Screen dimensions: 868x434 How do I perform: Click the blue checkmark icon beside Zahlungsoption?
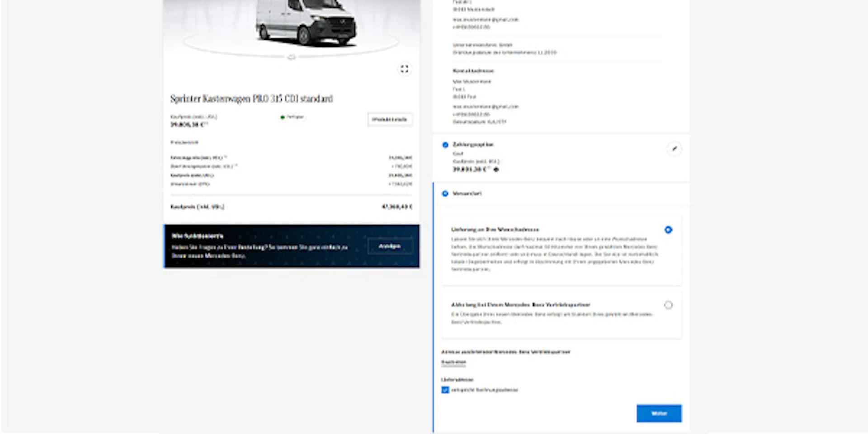445,145
